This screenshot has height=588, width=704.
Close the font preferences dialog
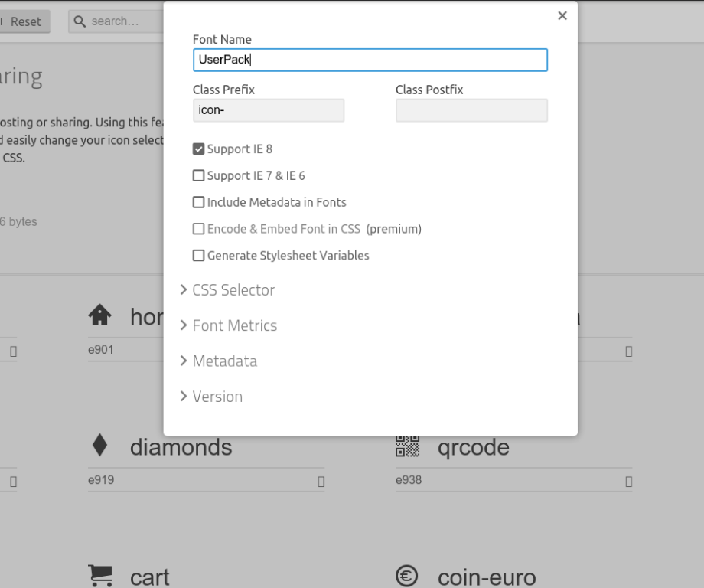coord(562,15)
